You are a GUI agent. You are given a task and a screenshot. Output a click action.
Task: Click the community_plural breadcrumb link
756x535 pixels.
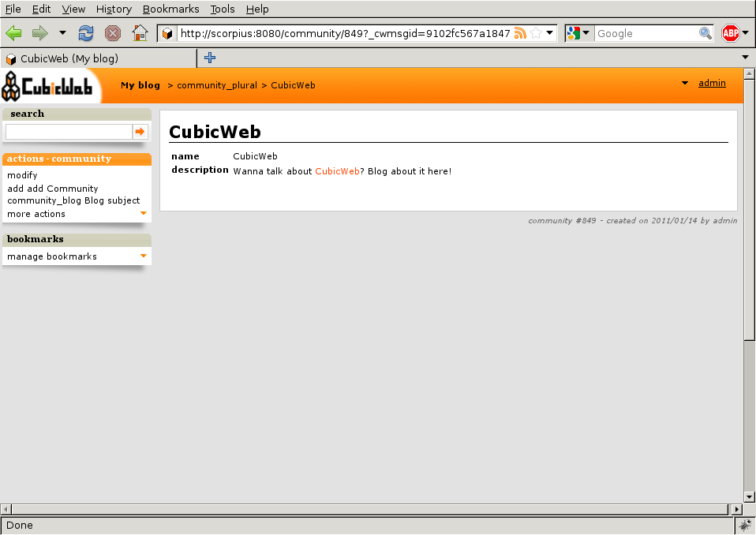coord(217,85)
